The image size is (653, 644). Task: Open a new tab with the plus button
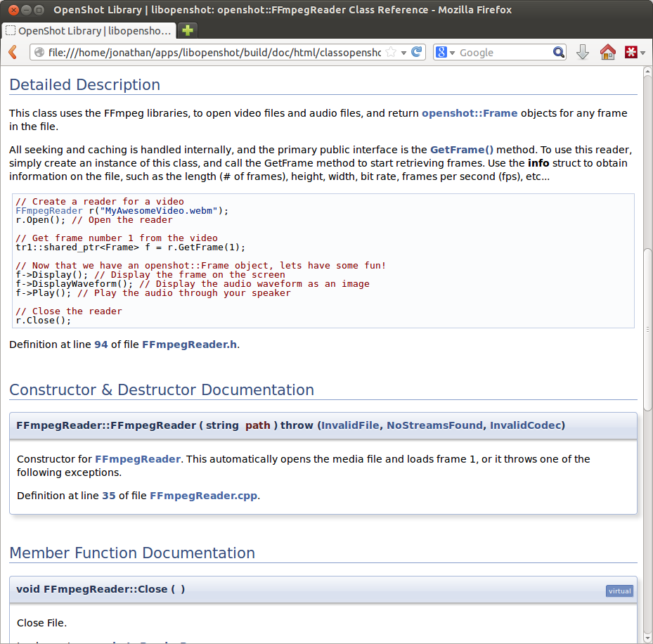187,31
